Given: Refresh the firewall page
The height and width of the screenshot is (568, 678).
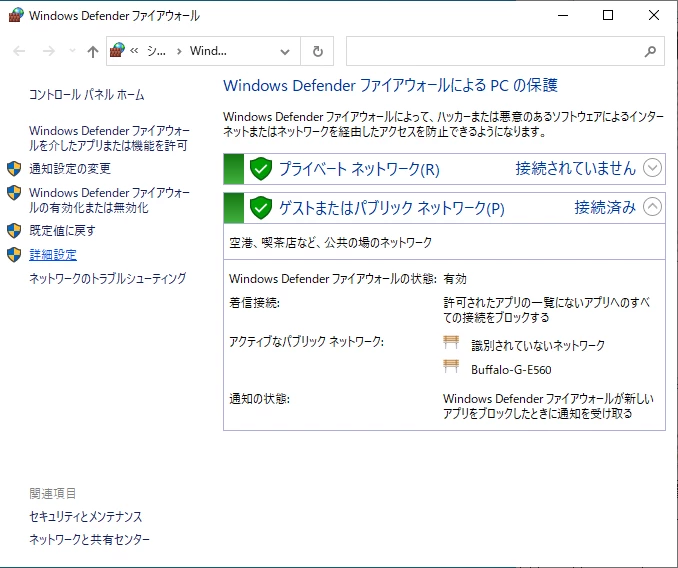Looking at the screenshot, I should click(x=317, y=51).
